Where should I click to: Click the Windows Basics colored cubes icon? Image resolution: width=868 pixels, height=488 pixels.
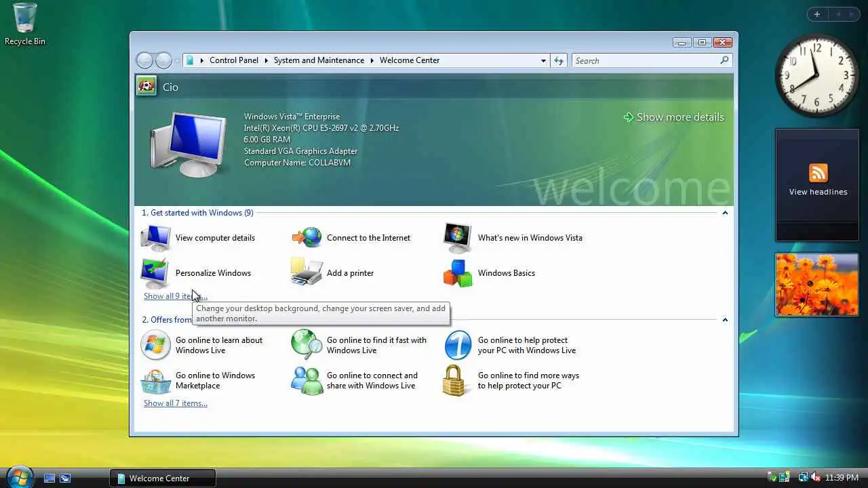pos(458,273)
